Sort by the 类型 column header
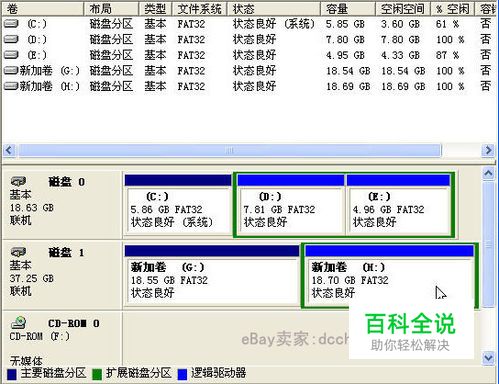The height and width of the screenshot is (384, 499). tap(155, 9)
